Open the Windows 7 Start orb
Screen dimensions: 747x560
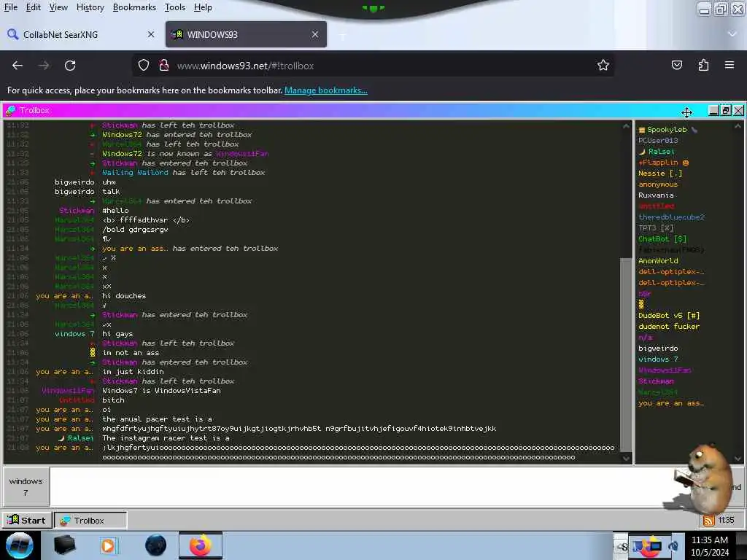tap(20, 546)
